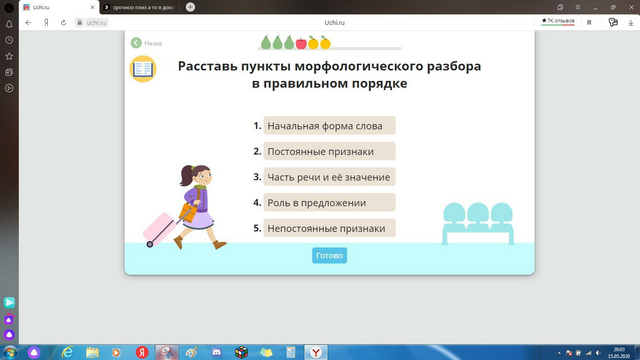Open collections icon in sidebar
This screenshot has height=360, width=640.
point(9,72)
